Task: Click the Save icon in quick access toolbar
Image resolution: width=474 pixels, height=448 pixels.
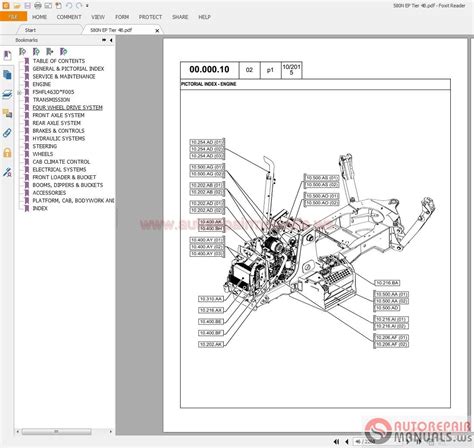Action: 28,5
